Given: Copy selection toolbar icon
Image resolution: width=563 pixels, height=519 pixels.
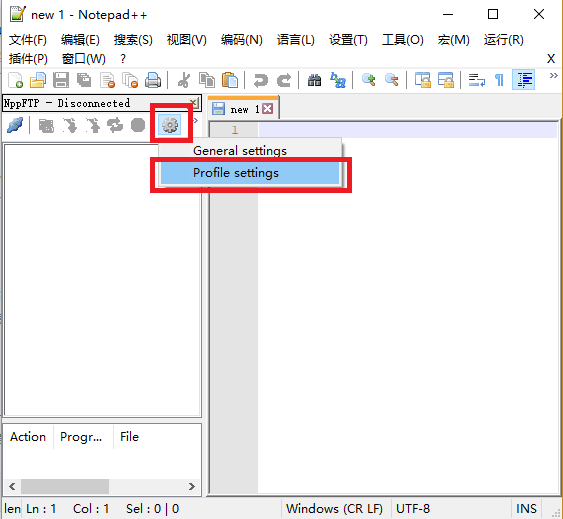Looking at the screenshot, I should (207, 80).
